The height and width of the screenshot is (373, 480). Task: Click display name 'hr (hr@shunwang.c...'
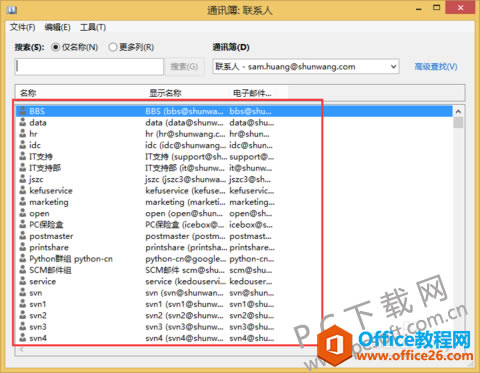coord(185,134)
